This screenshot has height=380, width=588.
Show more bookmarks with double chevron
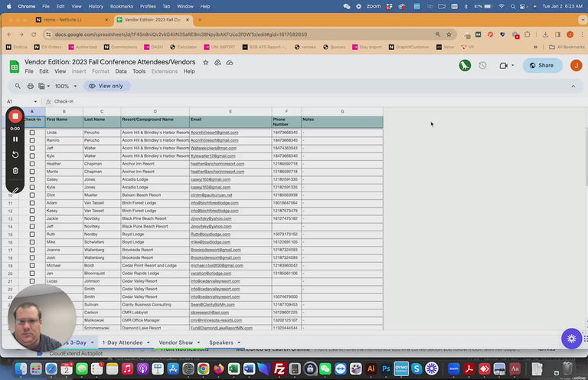point(535,47)
